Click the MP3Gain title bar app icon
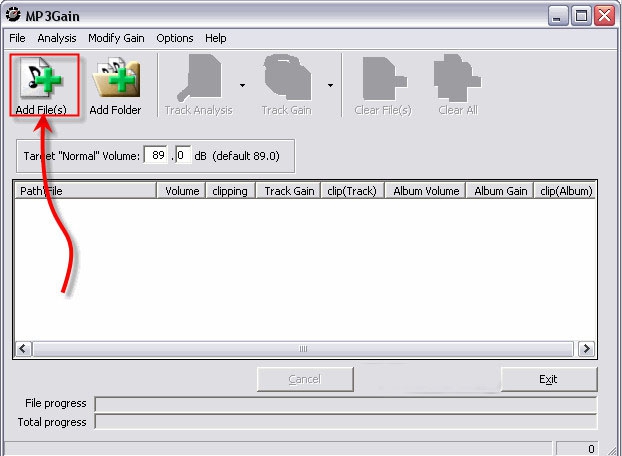 point(13,14)
